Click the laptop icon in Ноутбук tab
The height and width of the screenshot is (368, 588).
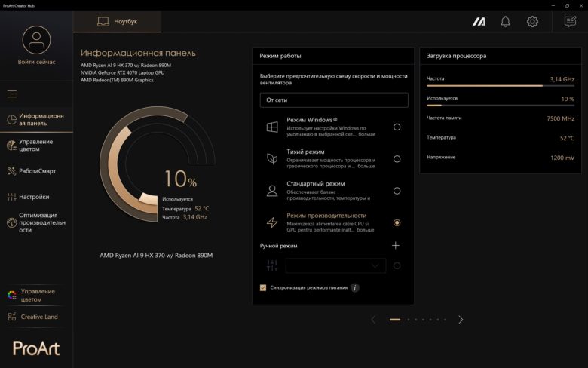103,22
